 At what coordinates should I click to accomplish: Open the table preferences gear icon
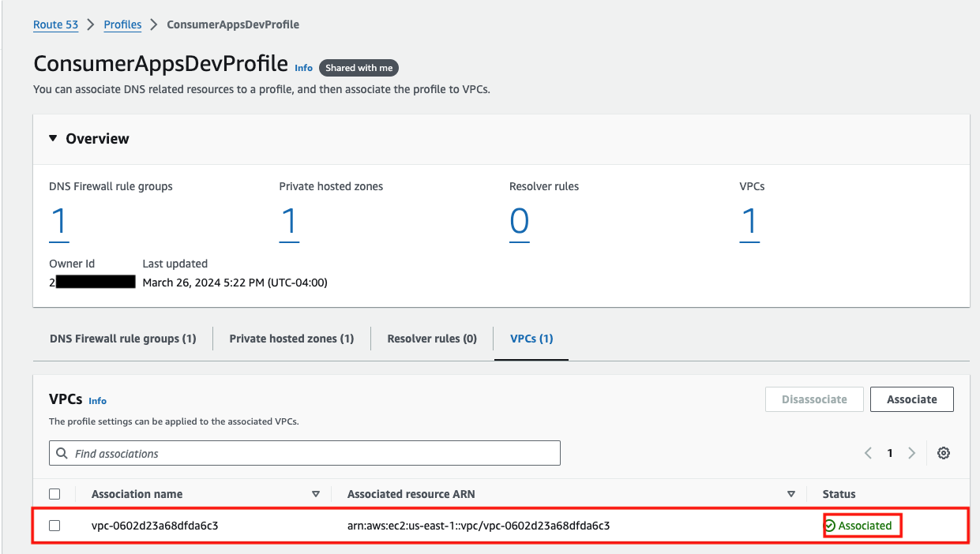pyautogui.click(x=943, y=453)
